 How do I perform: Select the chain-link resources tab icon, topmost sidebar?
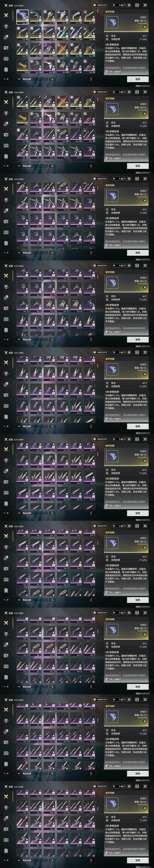6,37
